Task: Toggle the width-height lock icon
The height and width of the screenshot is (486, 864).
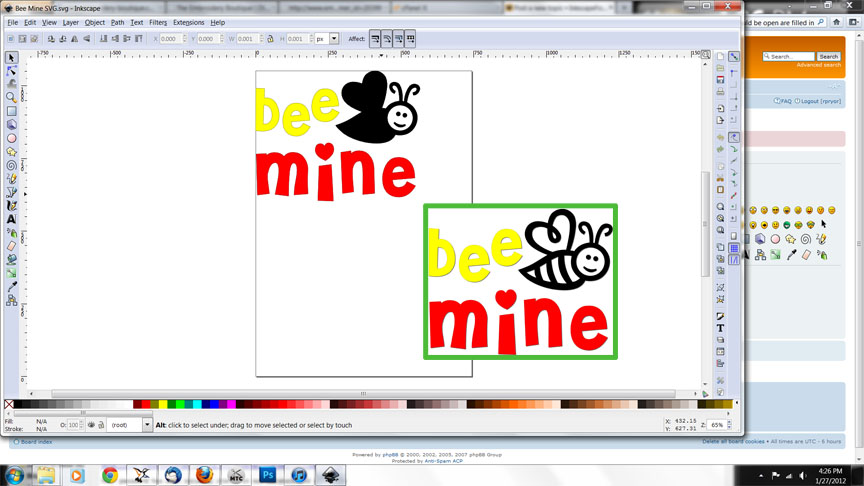Action: coord(270,39)
